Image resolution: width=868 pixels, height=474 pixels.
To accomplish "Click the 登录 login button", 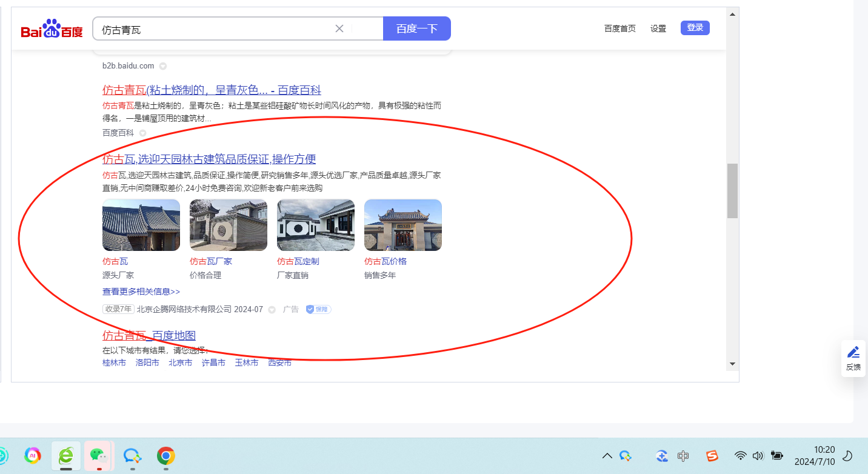I will (695, 28).
